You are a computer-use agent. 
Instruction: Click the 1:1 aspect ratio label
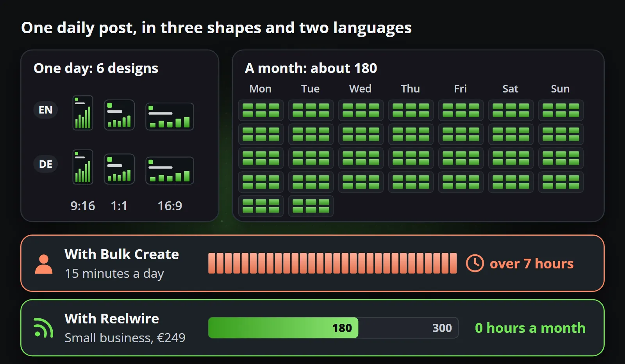[x=119, y=206]
